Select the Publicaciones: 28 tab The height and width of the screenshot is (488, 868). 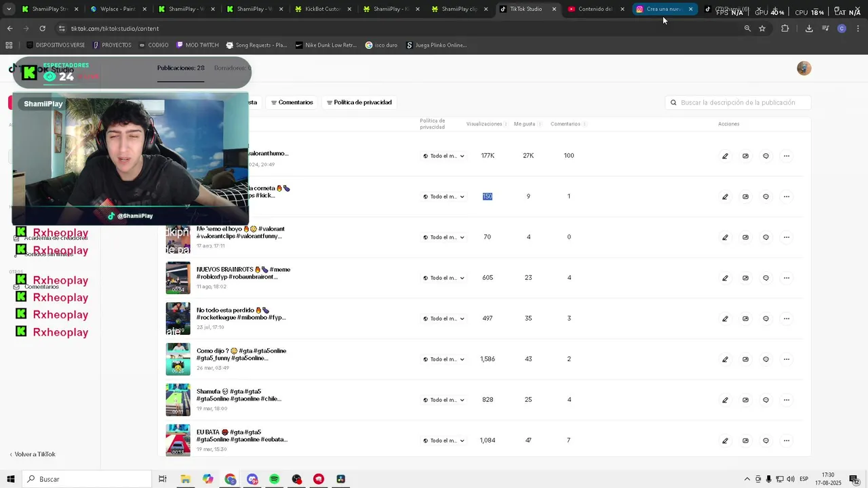(180, 68)
